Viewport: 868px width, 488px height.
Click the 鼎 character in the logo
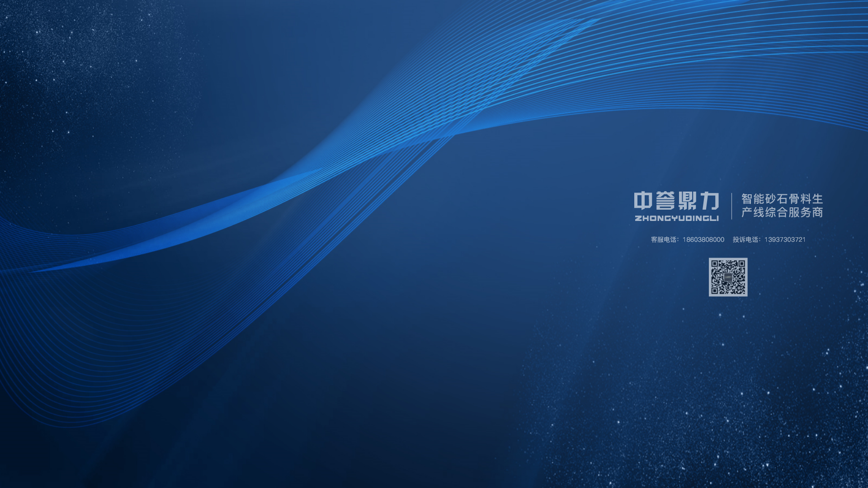click(687, 201)
